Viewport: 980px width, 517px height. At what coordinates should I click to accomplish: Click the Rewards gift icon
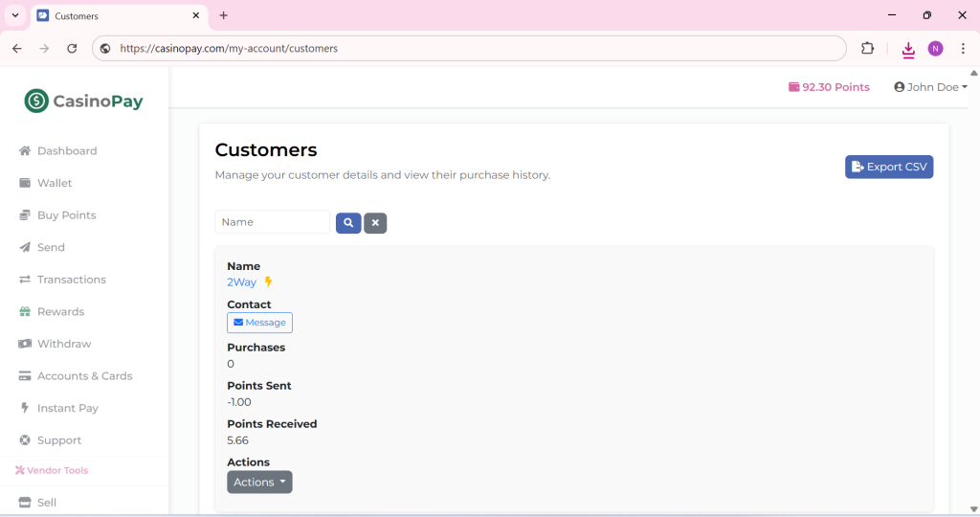(x=25, y=311)
